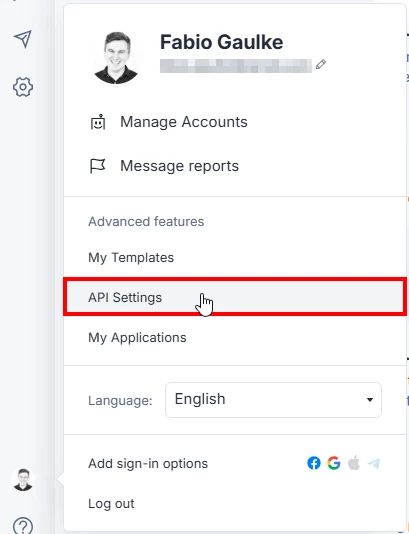Click Fabio Gaulke's large profile photo

(x=116, y=58)
